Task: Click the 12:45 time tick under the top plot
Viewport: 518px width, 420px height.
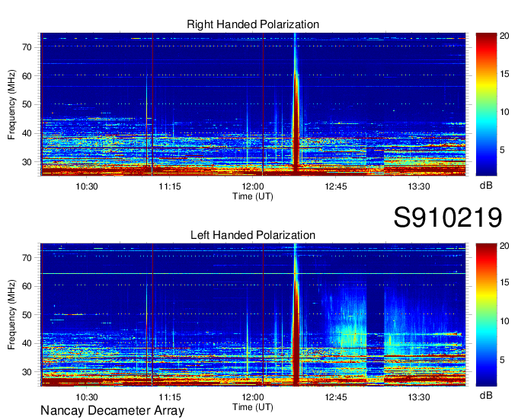Action: pyautogui.click(x=336, y=186)
